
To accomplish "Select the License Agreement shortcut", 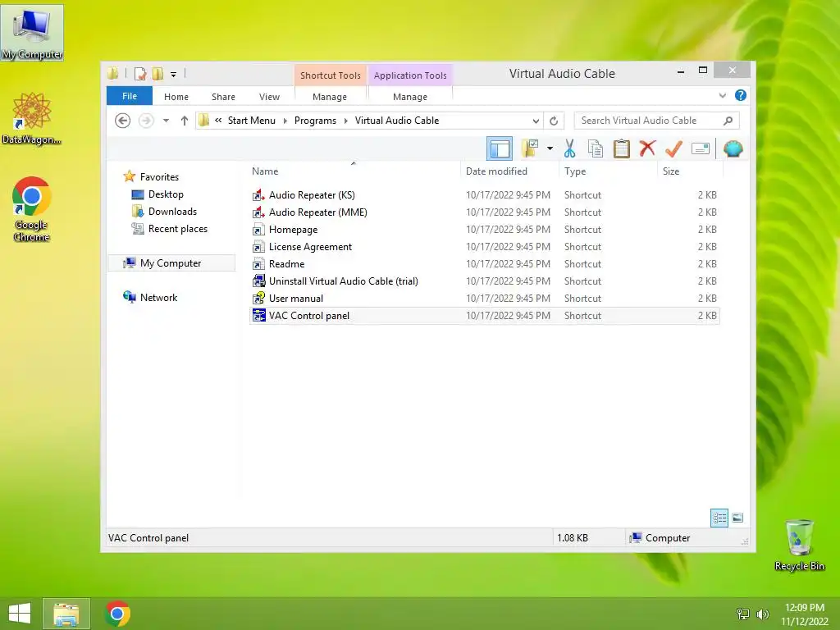I will (x=484, y=246).
